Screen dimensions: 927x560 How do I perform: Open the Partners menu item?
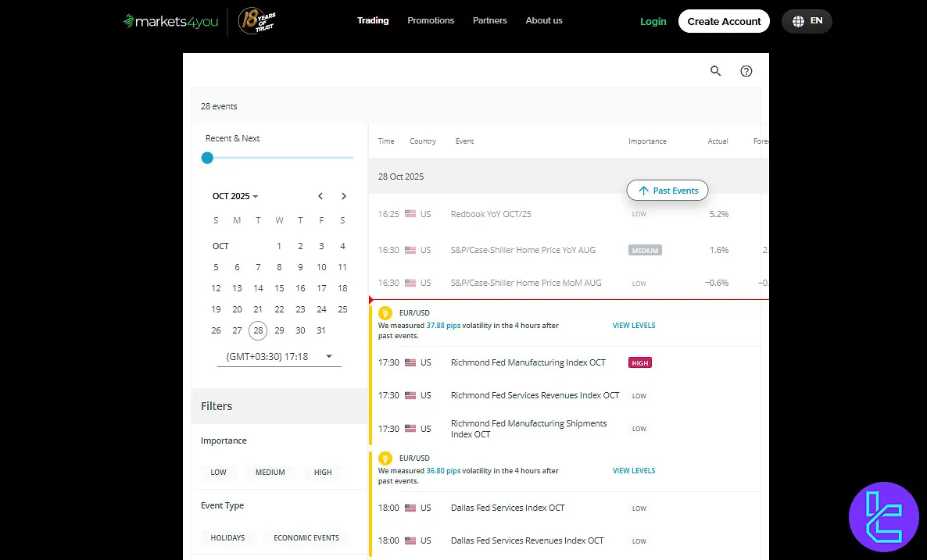pos(490,20)
